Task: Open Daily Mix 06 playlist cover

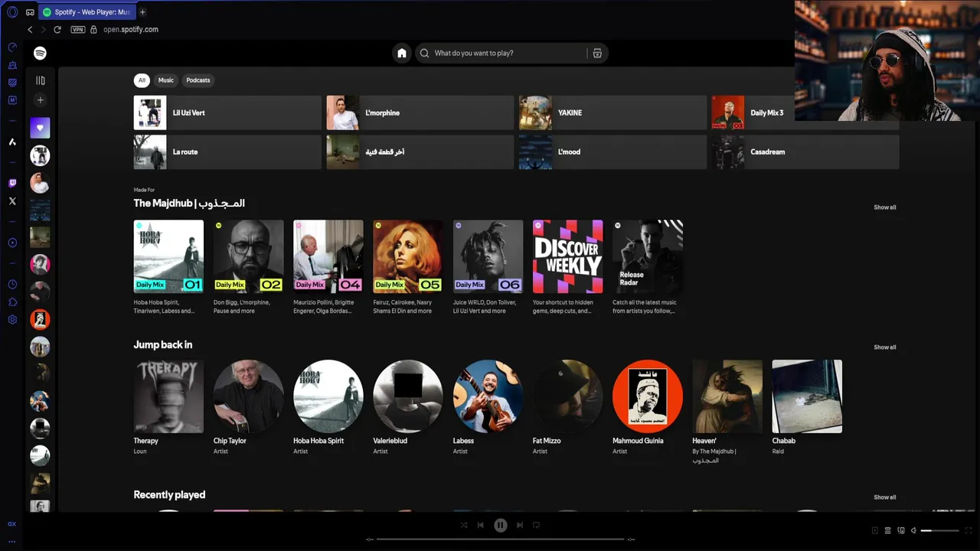Action: tap(488, 257)
